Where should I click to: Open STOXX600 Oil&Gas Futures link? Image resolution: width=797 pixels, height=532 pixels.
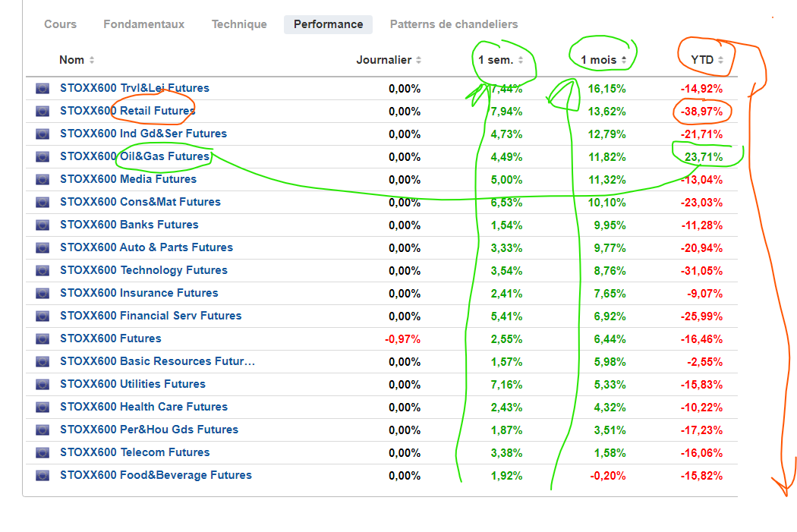click(x=134, y=156)
